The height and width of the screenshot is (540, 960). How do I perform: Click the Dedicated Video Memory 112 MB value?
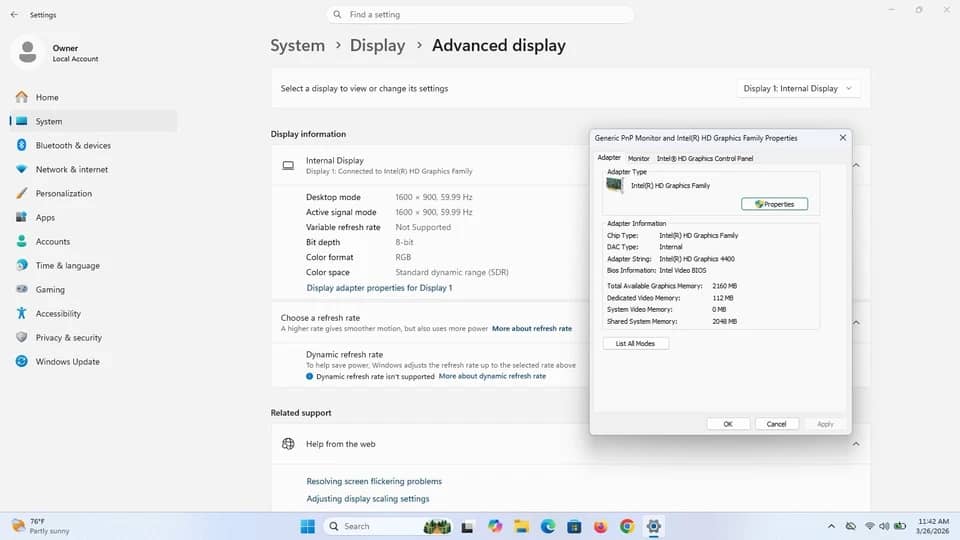(722, 298)
